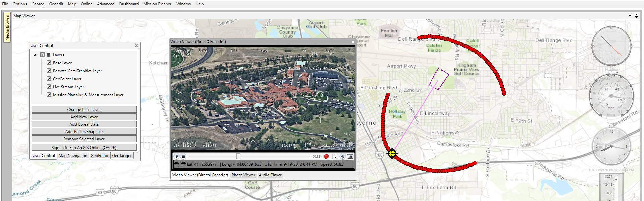Stop the video playback
The height and width of the screenshot is (201, 644).
[x=183, y=156]
